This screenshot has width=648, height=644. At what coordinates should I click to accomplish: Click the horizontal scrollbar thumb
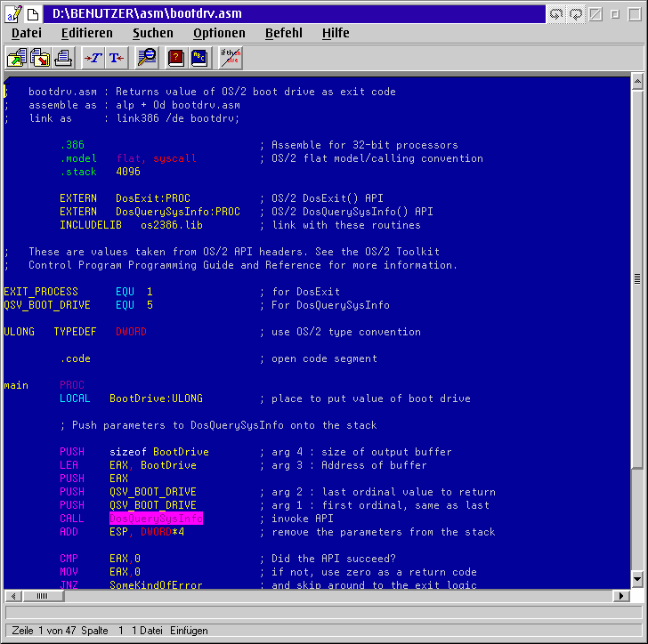coord(44,596)
